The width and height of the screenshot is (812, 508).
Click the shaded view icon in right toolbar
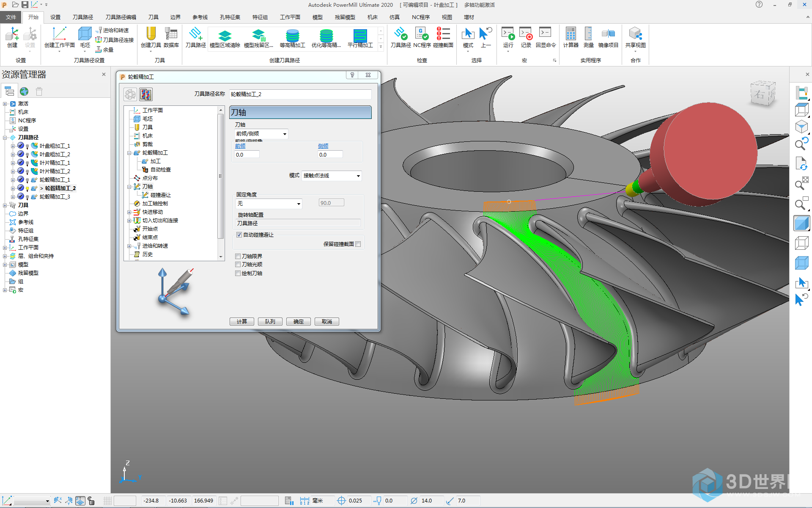(801, 223)
